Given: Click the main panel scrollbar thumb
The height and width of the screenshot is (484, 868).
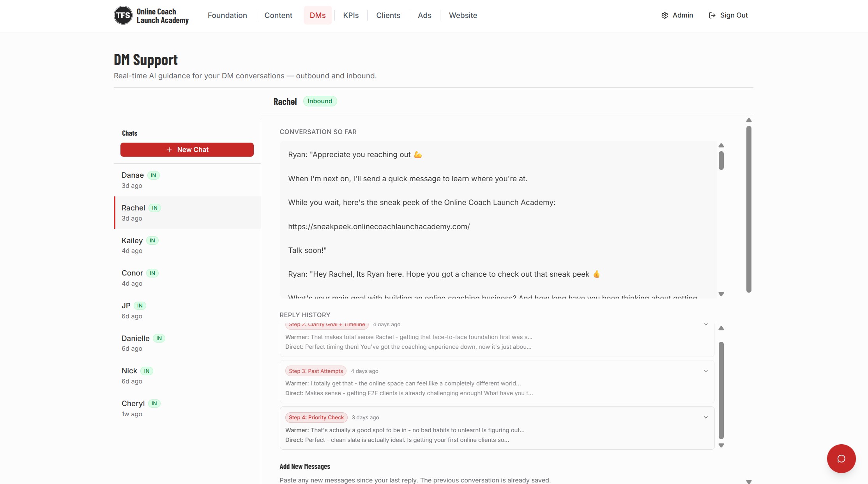Looking at the screenshot, I should coord(749,209).
